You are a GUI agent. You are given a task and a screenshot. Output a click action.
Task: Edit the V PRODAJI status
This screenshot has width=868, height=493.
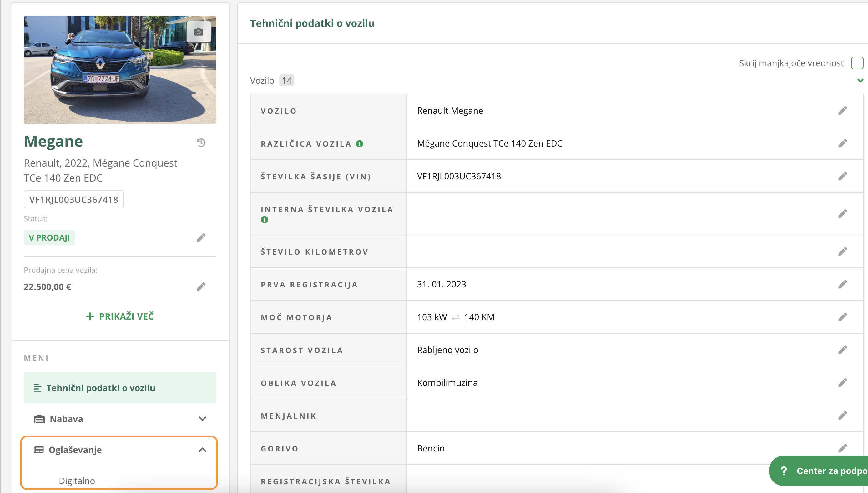pos(201,238)
